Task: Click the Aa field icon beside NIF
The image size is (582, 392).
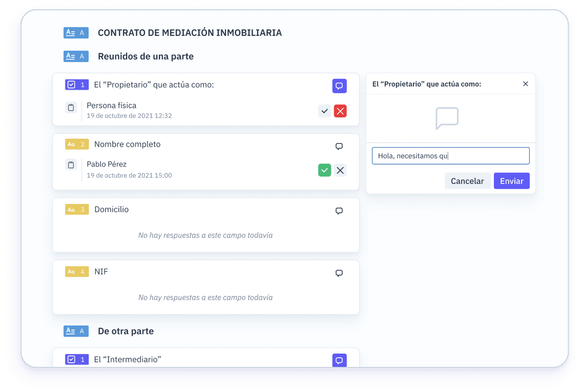Action: (x=77, y=272)
